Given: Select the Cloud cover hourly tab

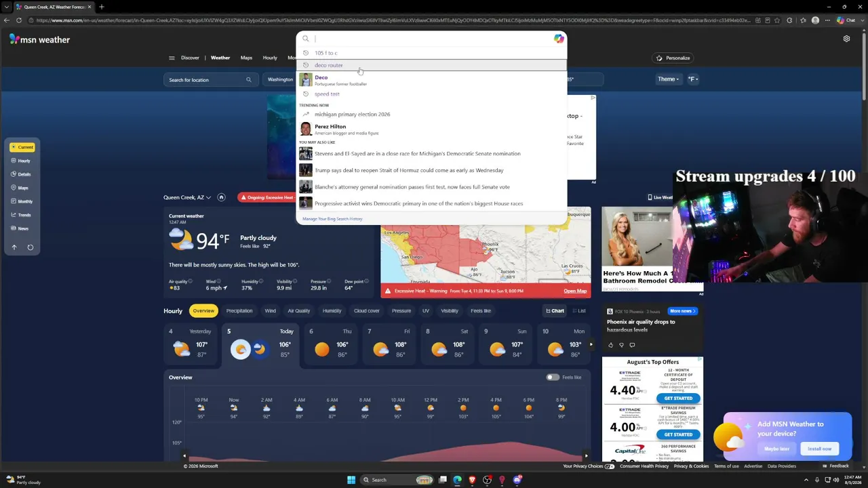Looking at the screenshot, I should point(367,311).
